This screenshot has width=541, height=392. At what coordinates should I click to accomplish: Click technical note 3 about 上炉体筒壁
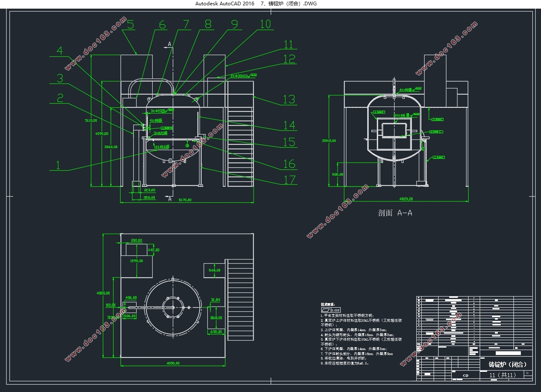(x=354, y=330)
